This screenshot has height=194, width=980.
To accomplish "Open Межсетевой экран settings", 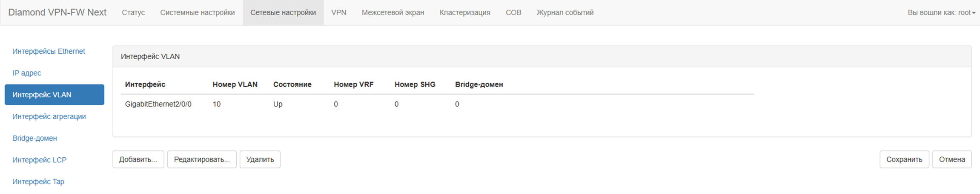I will coord(393,13).
